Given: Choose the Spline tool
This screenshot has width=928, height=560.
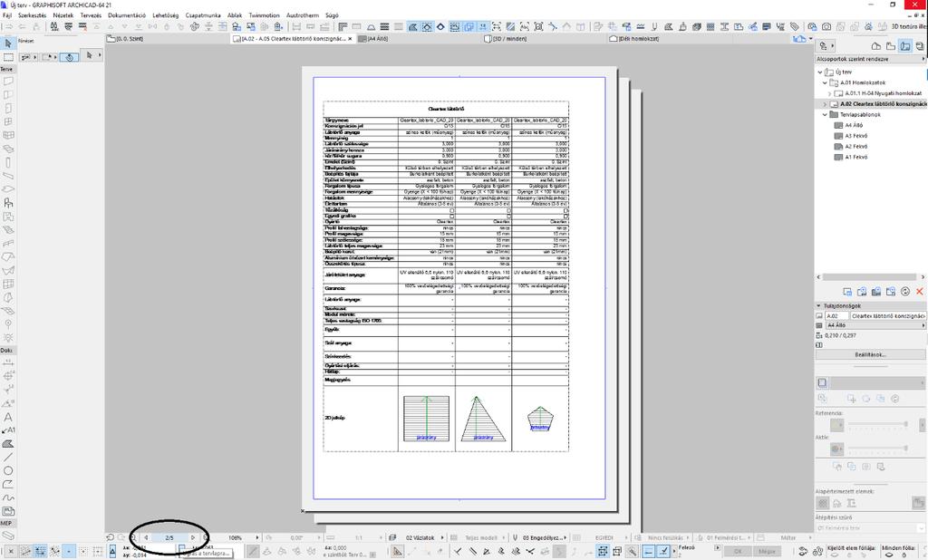Looking at the screenshot, I should pos(8,497).
